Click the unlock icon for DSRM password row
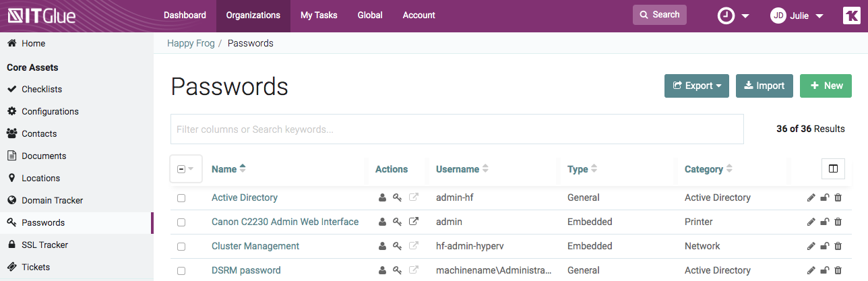This screenshot has height=281, width=868. point(824,270)
